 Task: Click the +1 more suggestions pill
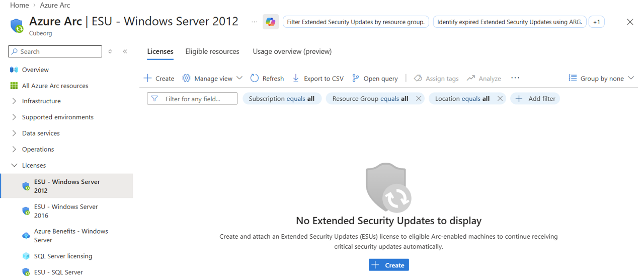[x=596, y=22]
